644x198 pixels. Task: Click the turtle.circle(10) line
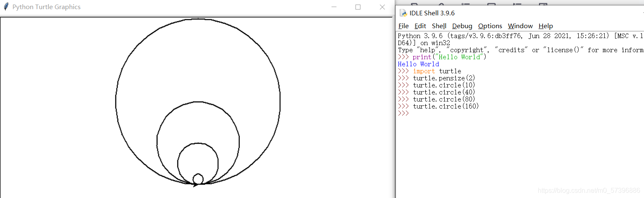point(436,85)
